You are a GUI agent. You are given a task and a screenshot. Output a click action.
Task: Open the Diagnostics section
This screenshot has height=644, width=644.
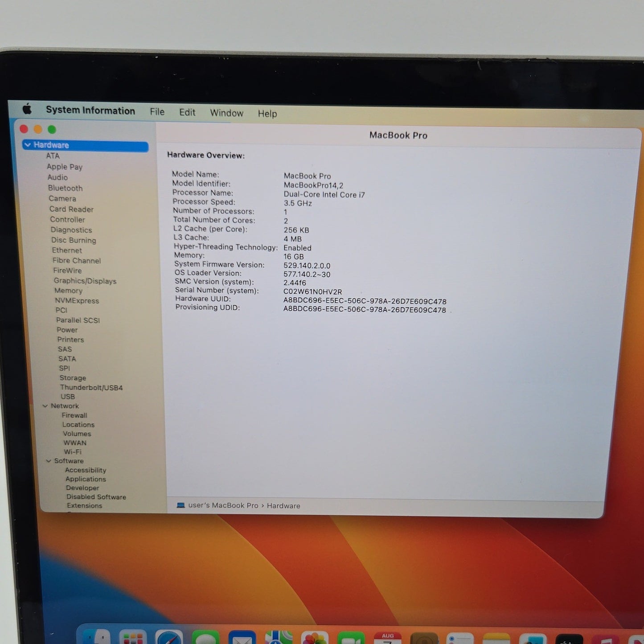click(71, 230)
